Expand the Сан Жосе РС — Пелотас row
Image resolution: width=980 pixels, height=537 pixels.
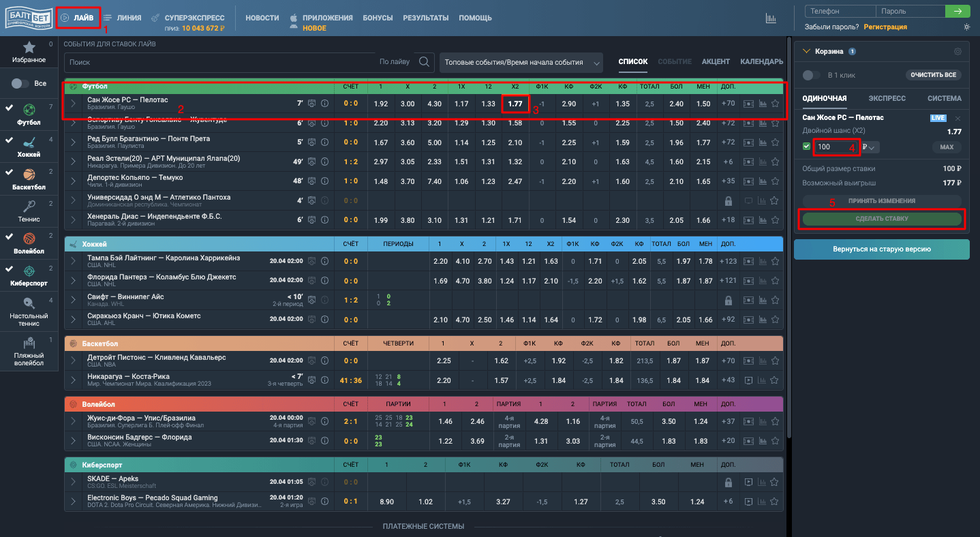[74, 104]
